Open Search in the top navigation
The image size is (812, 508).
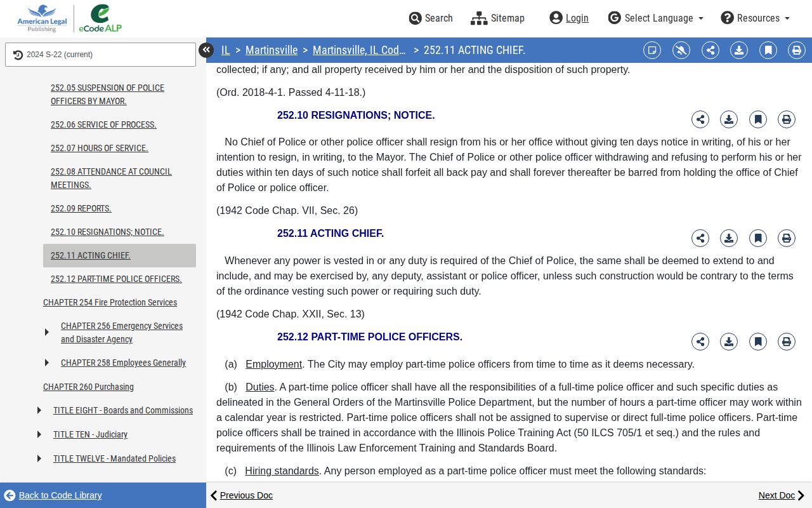click(x=431, y=18)
